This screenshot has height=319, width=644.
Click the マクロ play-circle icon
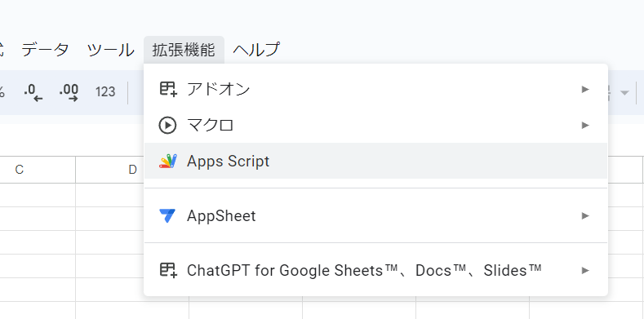click(167, 125)
